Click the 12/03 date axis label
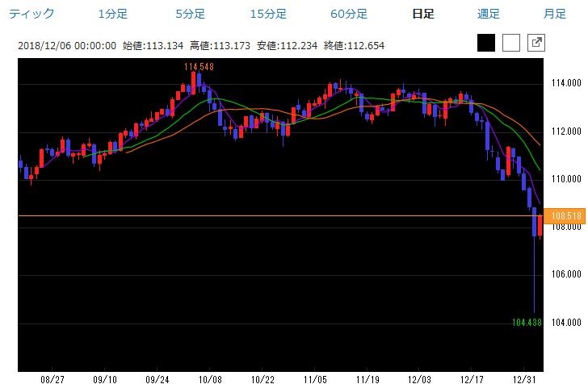Viewport: 588px width, 384px height. (x=419, y=379)
